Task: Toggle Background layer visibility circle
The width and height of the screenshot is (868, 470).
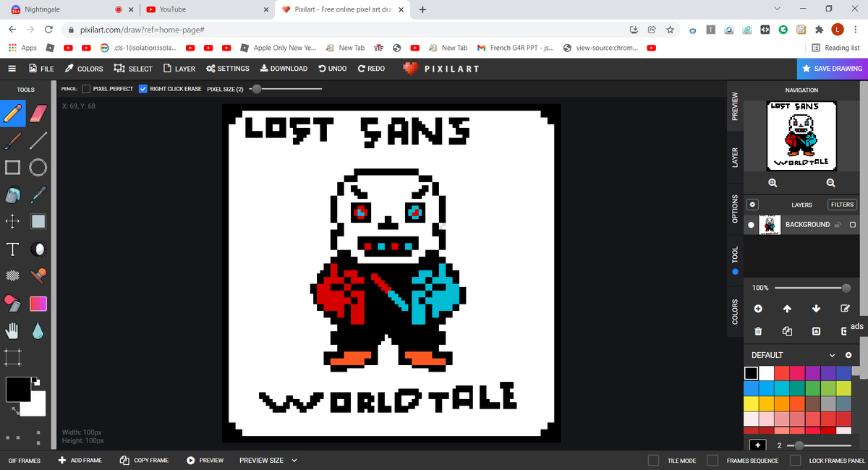Action: pos(751,225)
